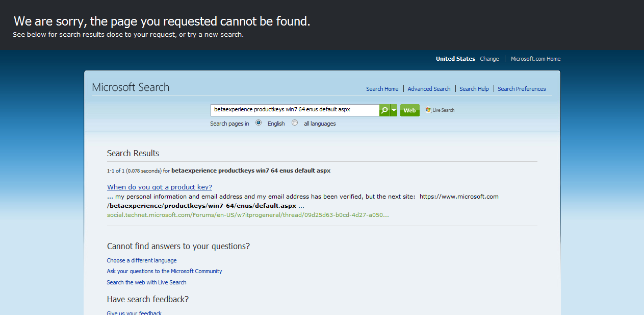Open Search Help
The image size is (644, 315).
point(474,89)
